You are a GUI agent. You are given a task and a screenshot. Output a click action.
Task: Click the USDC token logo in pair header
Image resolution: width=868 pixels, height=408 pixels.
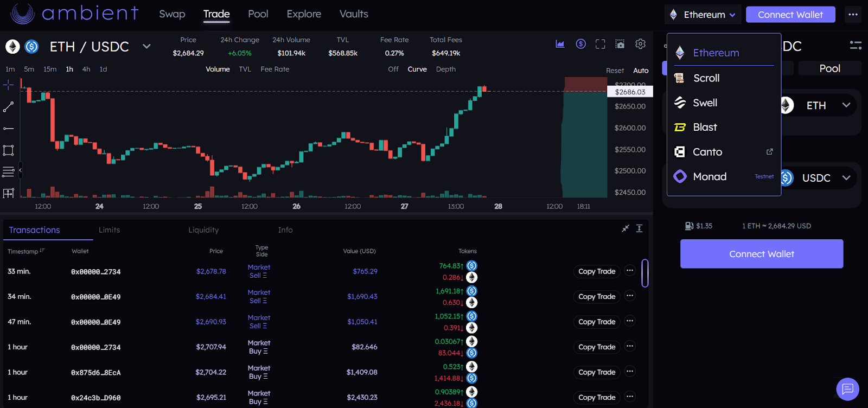[x=31, y=47]
